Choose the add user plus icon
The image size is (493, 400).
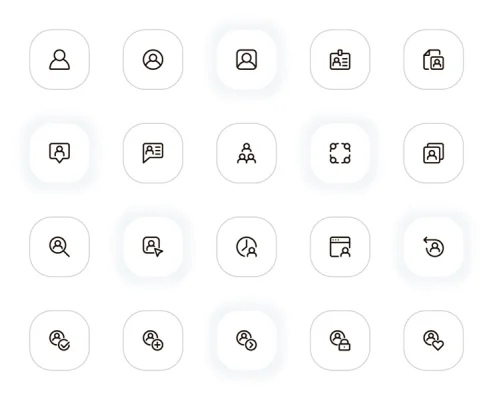(153, 340)
